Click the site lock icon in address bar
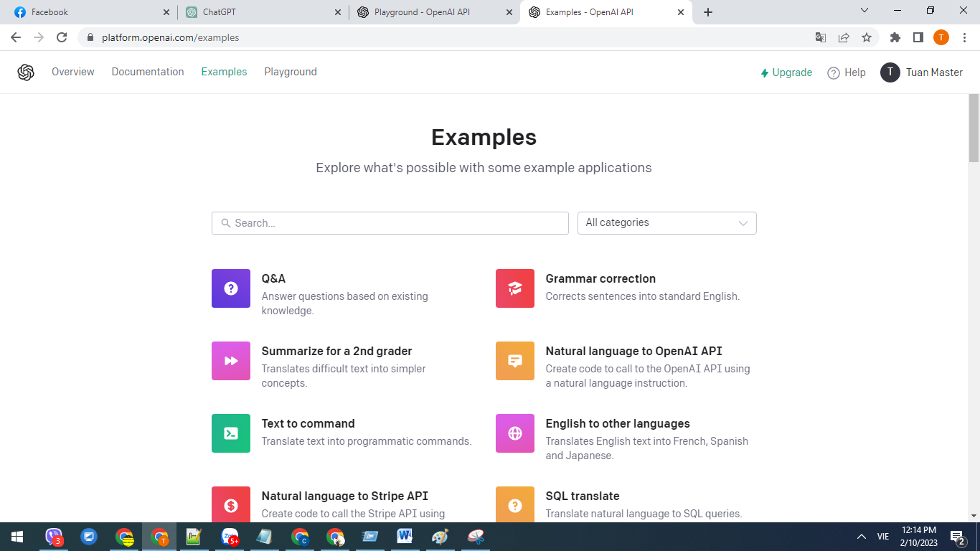 pos(90,37)
